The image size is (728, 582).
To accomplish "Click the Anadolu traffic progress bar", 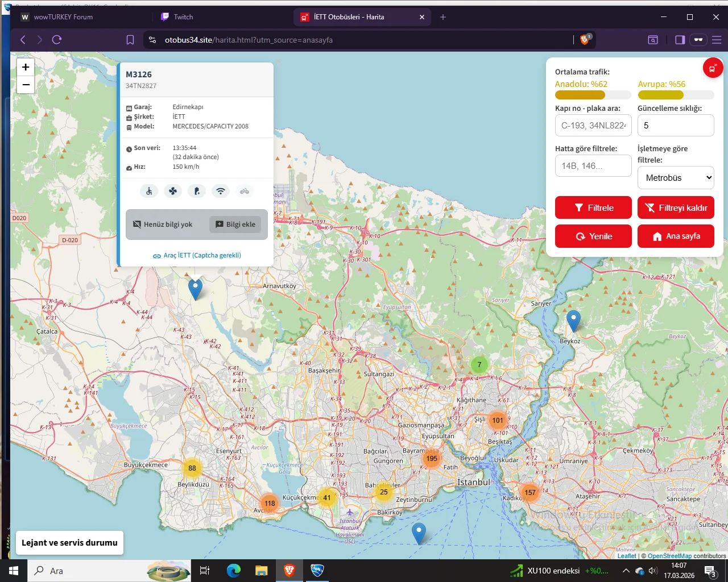I will [593, 95].
